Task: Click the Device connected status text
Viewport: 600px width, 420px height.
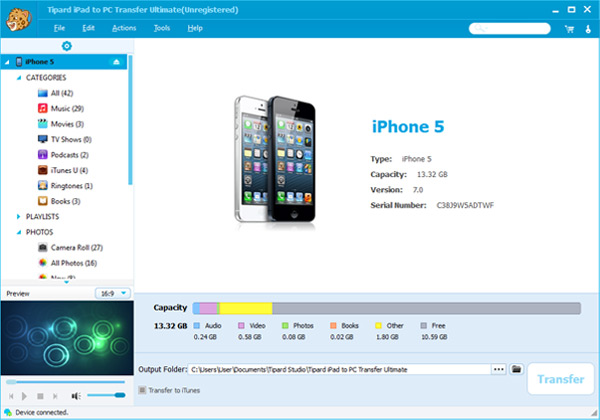Action: point(42,412)
